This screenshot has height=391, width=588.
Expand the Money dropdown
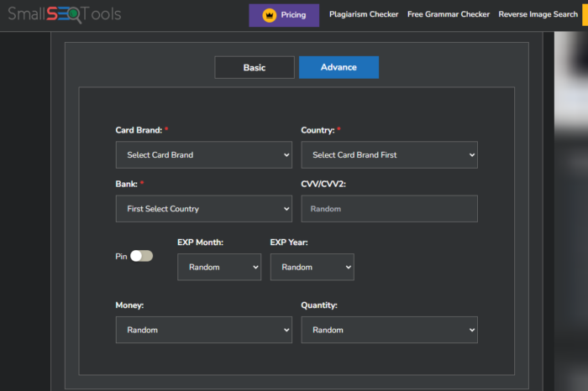tap(203, 331)
